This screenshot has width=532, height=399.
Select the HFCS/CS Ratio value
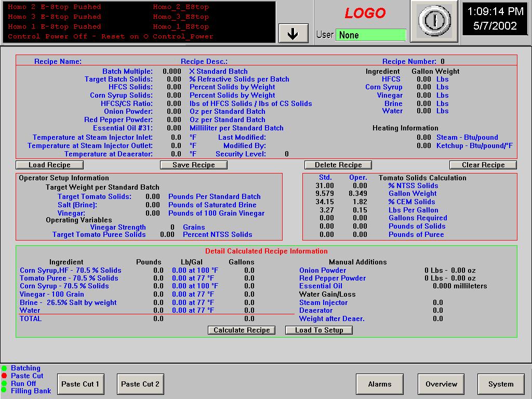pos(174,103)
